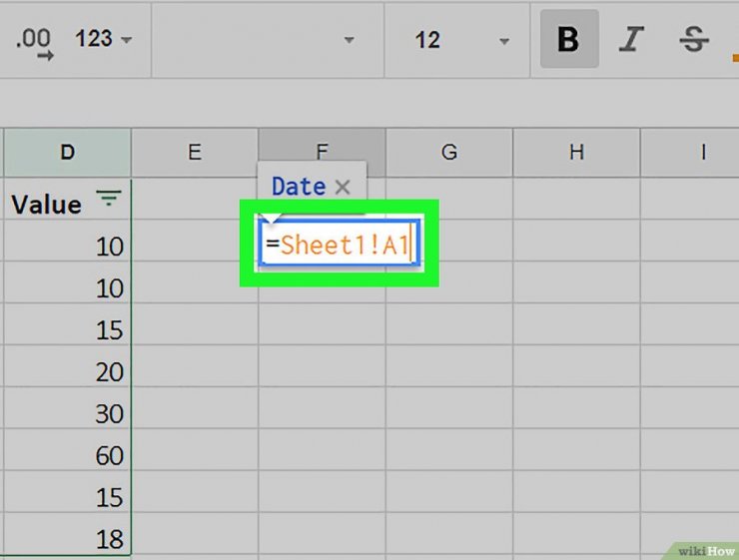Image resolution: width=739 pixels, height=560 pixels.
Task: Open the 123 number format dropdown
Action: [103, 39]
